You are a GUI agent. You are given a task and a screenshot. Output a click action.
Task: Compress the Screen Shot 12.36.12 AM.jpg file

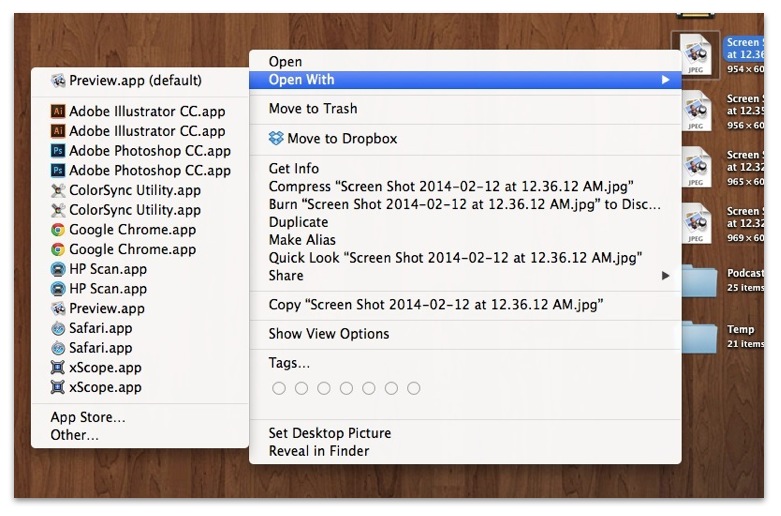coord(465,186)
